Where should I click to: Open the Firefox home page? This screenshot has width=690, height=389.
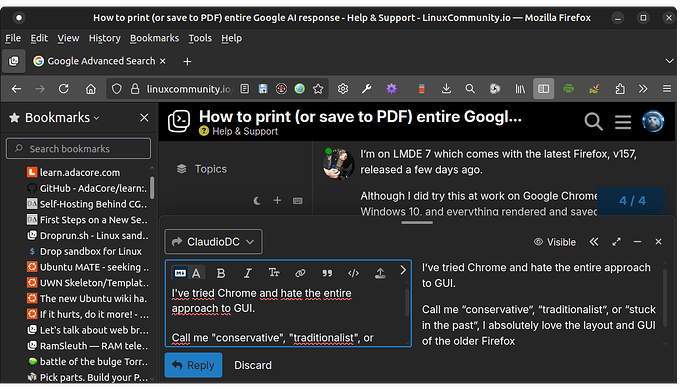tap(91, 89)
